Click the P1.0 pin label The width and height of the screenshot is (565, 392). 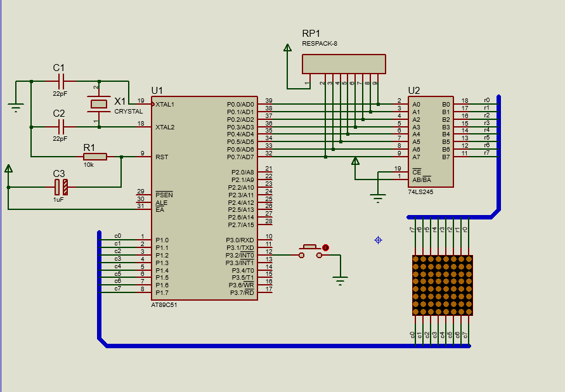click(x=162, y=240)
